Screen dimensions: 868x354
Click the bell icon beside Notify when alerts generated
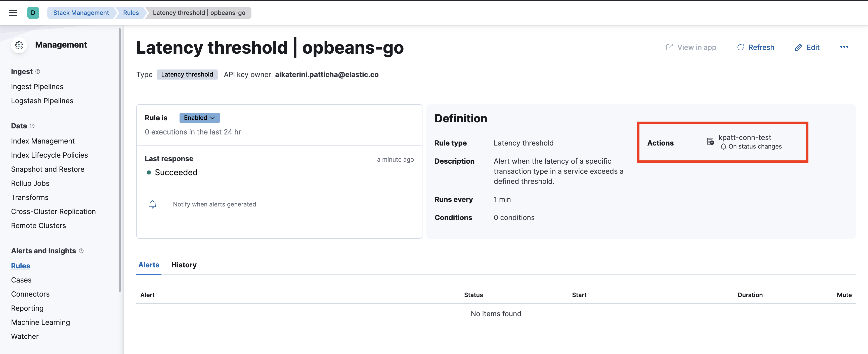(x=153, y=204)
